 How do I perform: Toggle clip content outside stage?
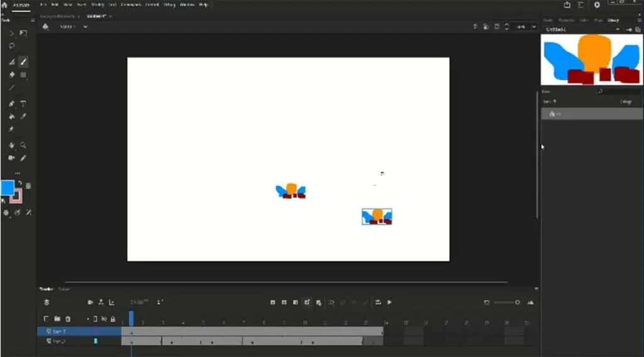click(497, 26)
